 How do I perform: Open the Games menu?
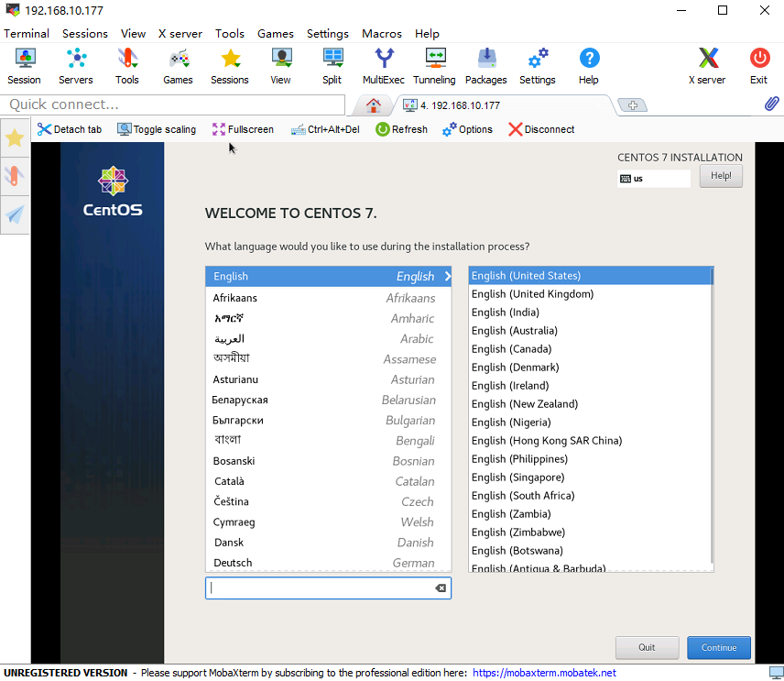(x=276, y=34)
